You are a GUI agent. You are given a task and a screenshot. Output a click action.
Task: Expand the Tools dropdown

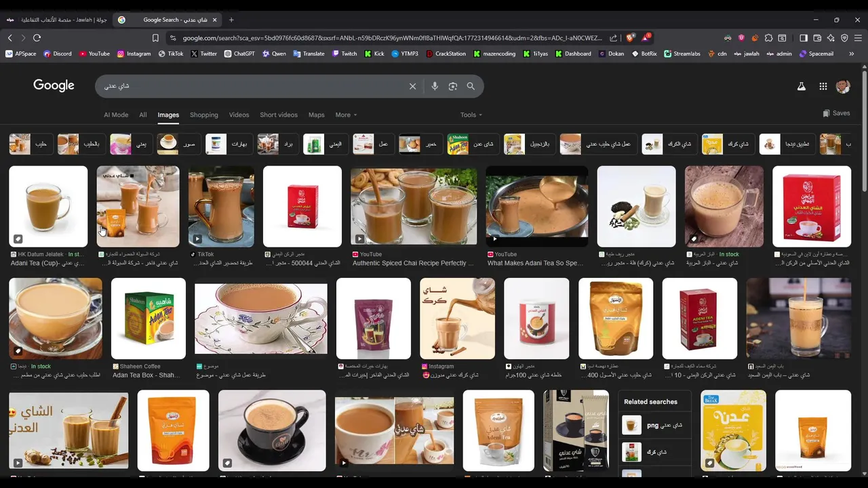click(x=471, y=115)
